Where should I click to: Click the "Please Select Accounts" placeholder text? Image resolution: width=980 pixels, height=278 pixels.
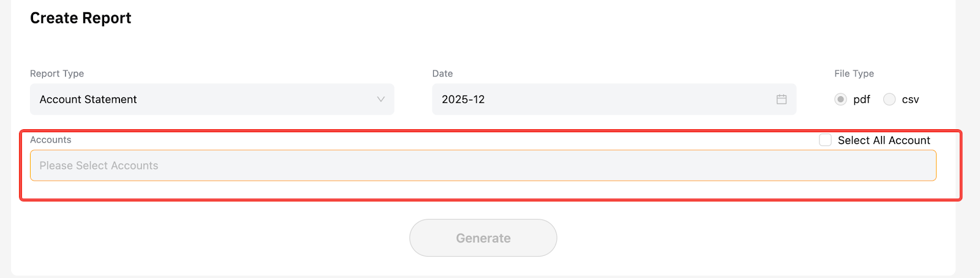click(x=99, y=165)
